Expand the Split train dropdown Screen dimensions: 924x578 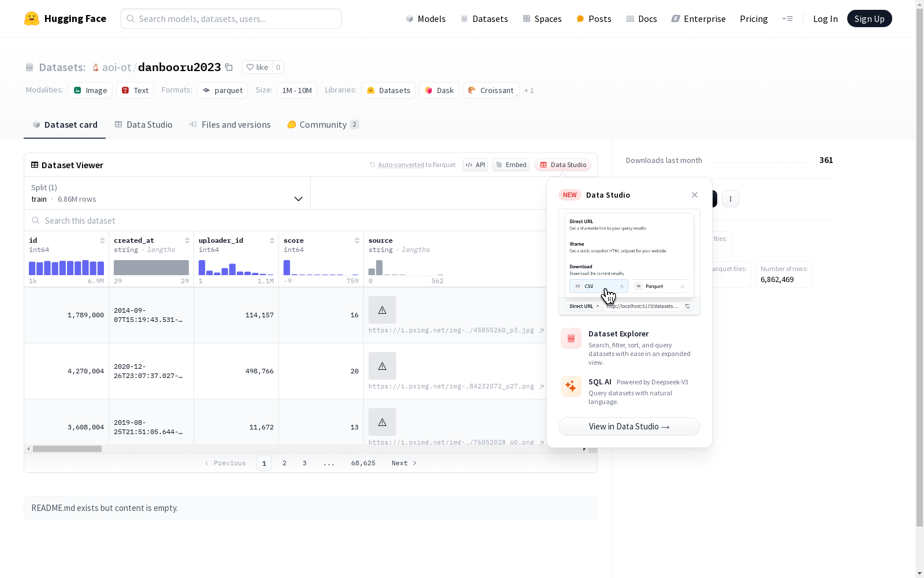point(167,193)
